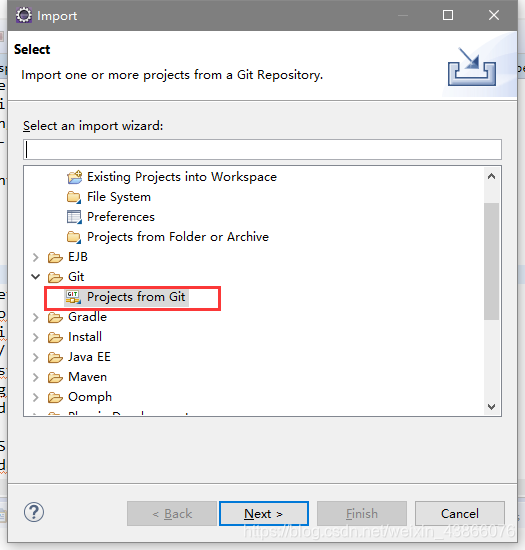Click the Projects from Git GIT icon
The height and width of the screenshot is (550, 525).
(73, 297)
